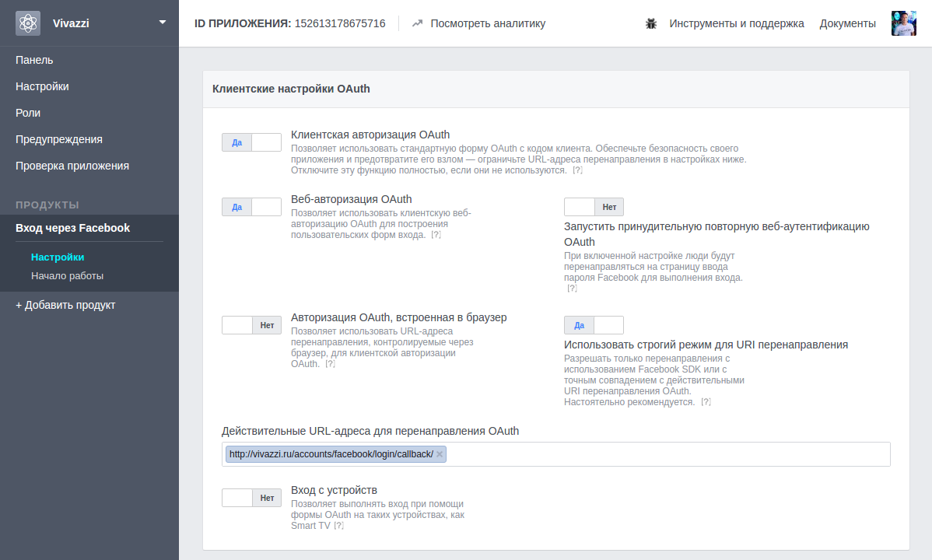Click the Действительные URL-адреса для перенаправления OAuth label
This screenshot has width=932, height=560.
point(370,431)
